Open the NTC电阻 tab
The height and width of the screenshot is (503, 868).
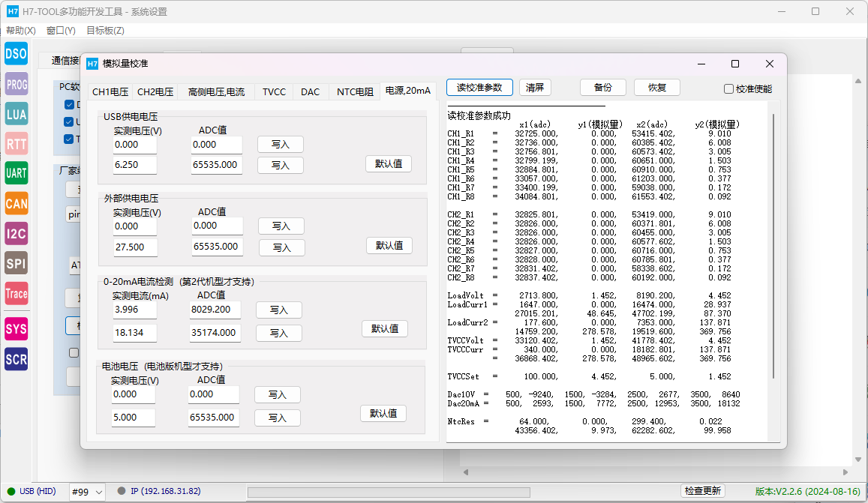click(355, 92)
